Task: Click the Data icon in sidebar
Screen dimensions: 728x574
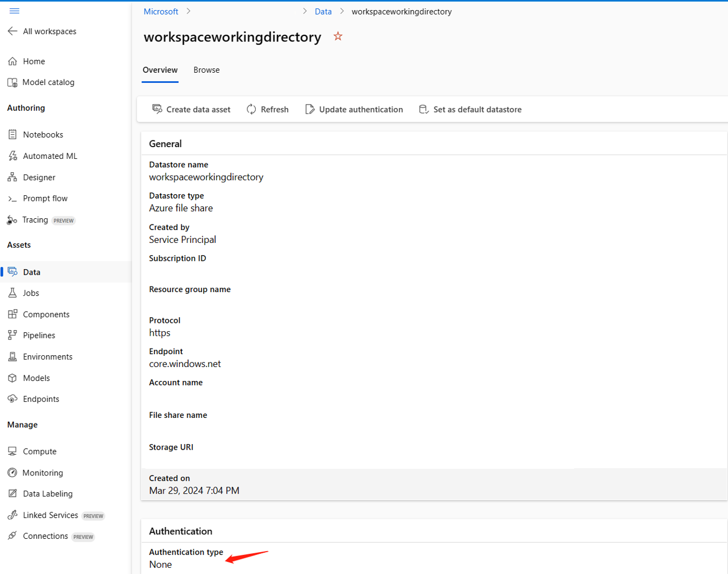Action: [x=12, y=272]
